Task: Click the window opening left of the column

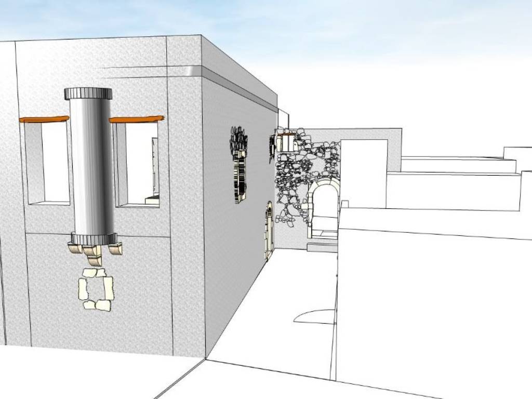Action: point(48,162)
